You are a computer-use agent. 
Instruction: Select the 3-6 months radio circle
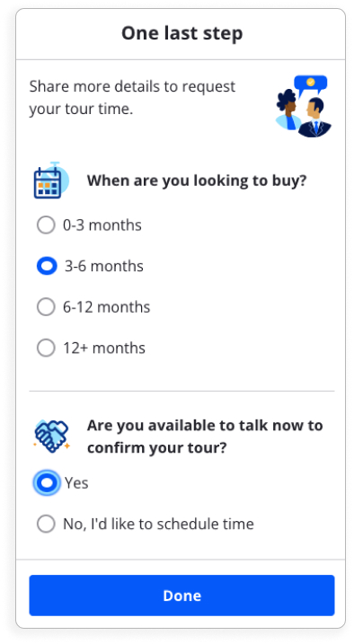click(47, 266)
